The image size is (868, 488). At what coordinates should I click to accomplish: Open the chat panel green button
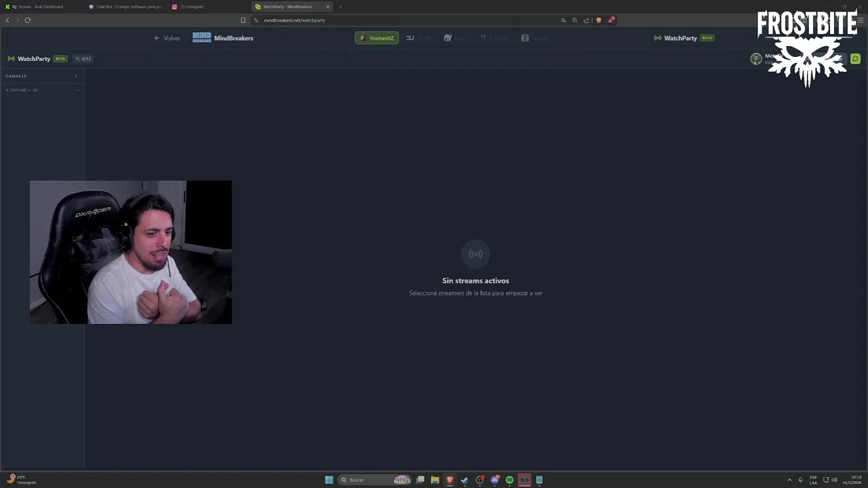855,59
